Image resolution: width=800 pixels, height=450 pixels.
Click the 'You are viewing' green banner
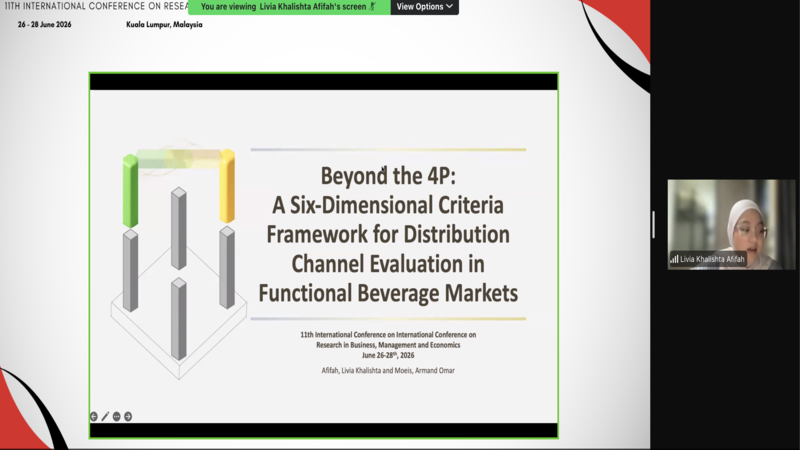point(289,7)
